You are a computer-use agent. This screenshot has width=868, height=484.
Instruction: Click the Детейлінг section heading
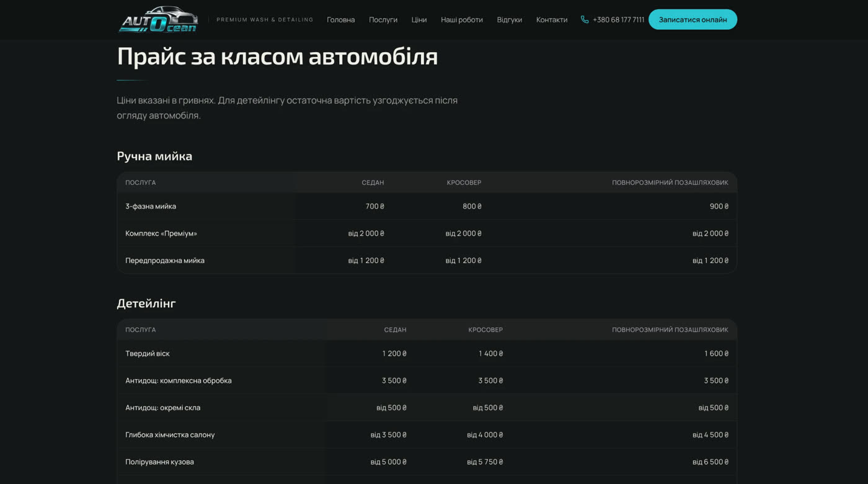pyautogui.click(x=146, y=303)
